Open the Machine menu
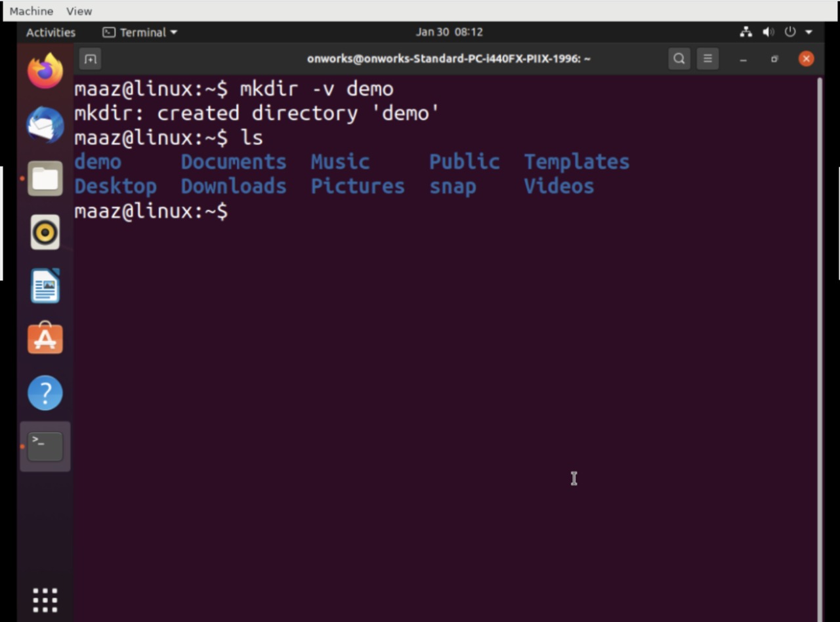The width and height of the screenshot is (840, 622). (31, 10)
